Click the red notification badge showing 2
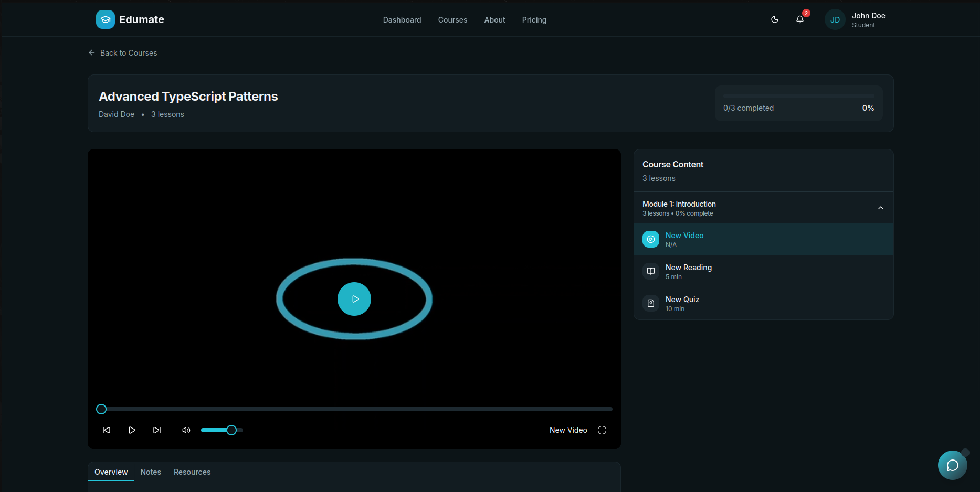 click(806, 13)
